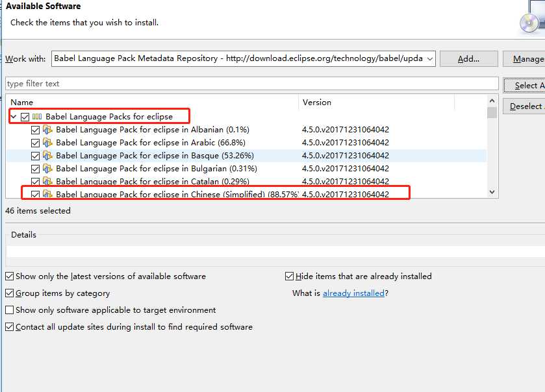Toggle Group items by category checkbox
Image resolution: width=545 pixels, height=392 pixels.
10,293
